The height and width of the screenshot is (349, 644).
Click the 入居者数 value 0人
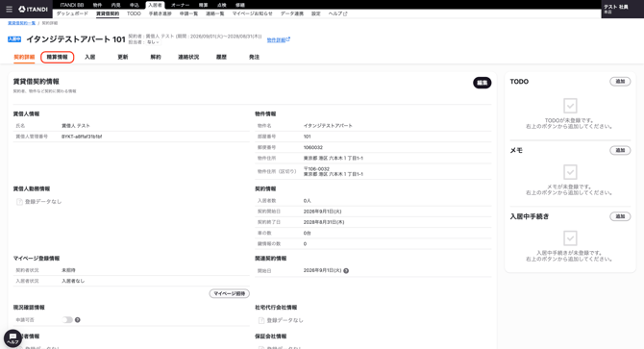(x=308, y=201)
